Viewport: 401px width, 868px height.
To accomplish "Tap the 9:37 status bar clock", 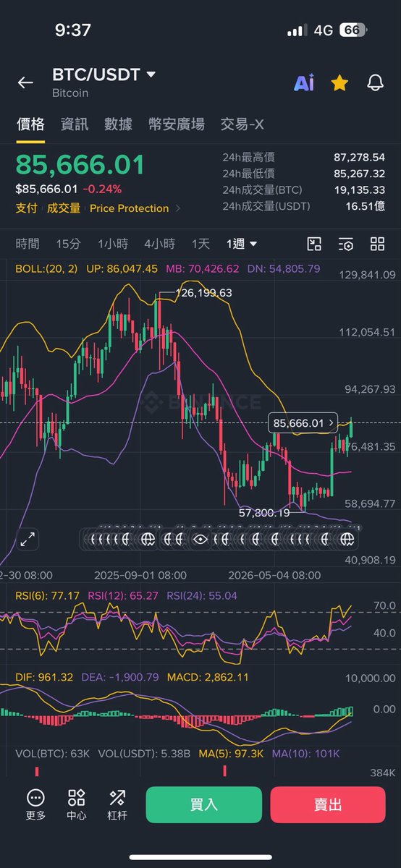I will coord(73,30).
